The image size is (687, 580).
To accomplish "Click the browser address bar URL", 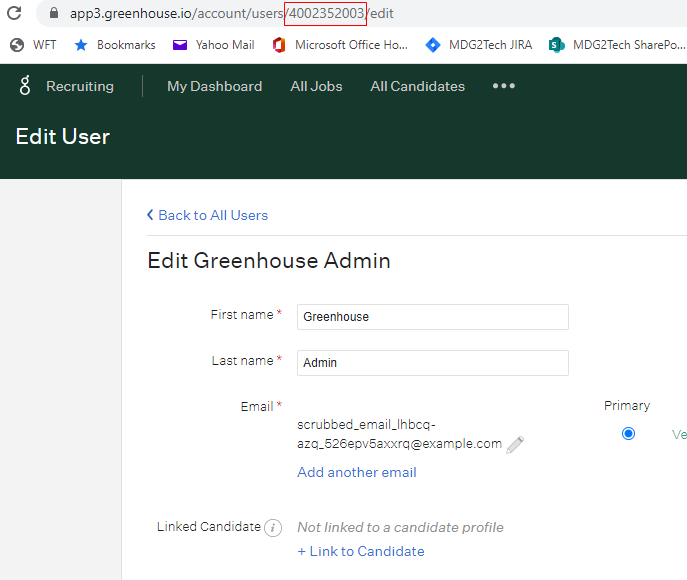I will click(x=232, y=13).
